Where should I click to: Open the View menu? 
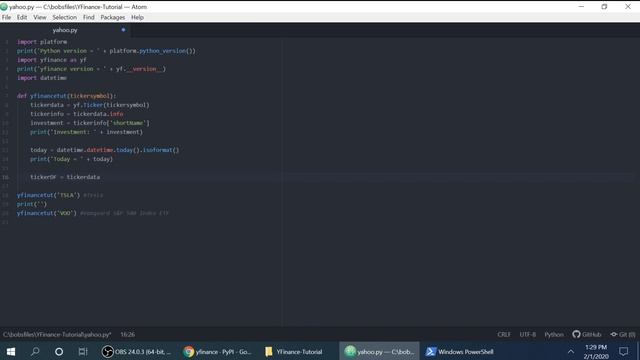(x=40, y=17)
